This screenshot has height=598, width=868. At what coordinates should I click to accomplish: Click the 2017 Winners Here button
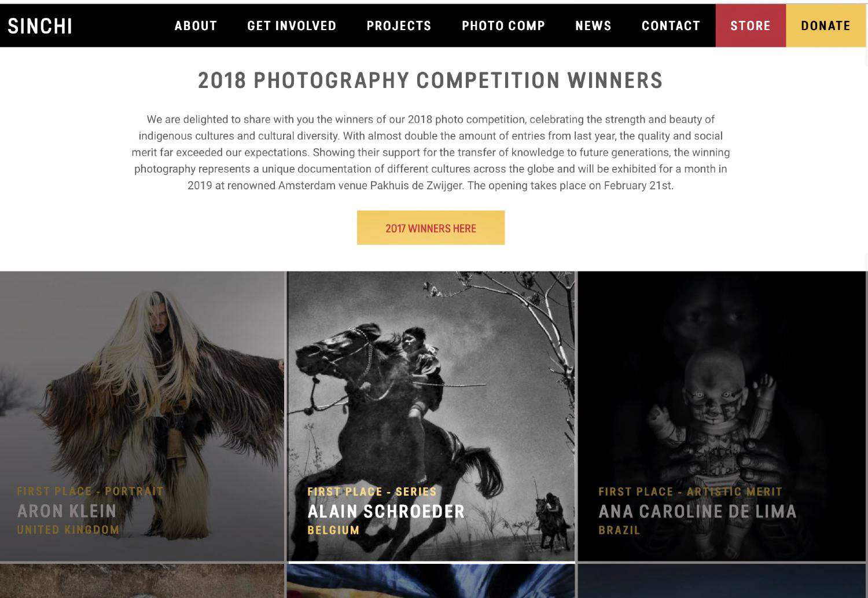tap(431, 228)
